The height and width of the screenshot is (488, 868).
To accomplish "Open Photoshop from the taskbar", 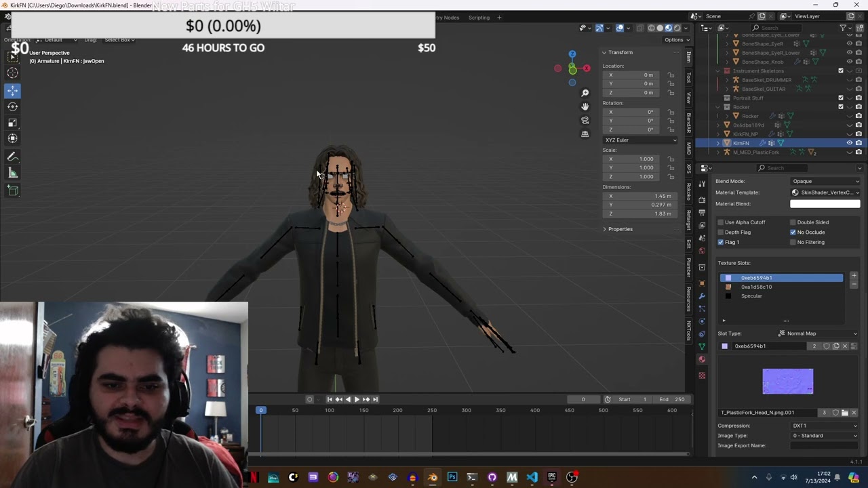I will point(452,477).
